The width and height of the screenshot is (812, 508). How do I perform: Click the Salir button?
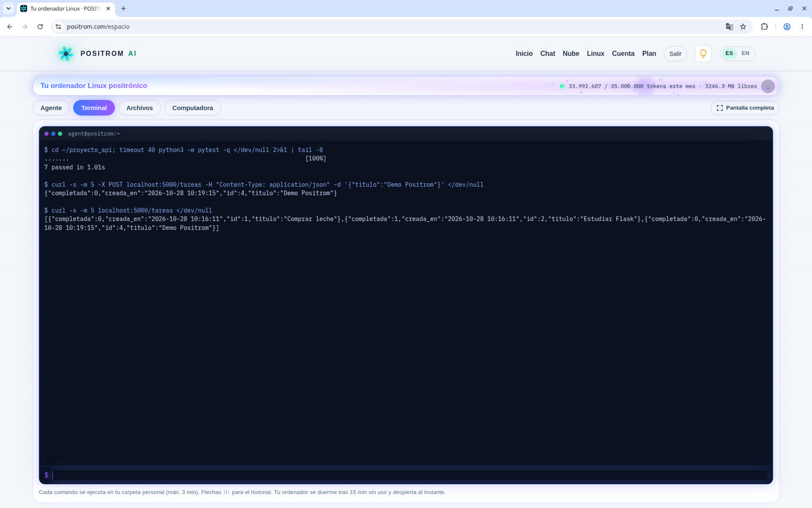[675, 53]
